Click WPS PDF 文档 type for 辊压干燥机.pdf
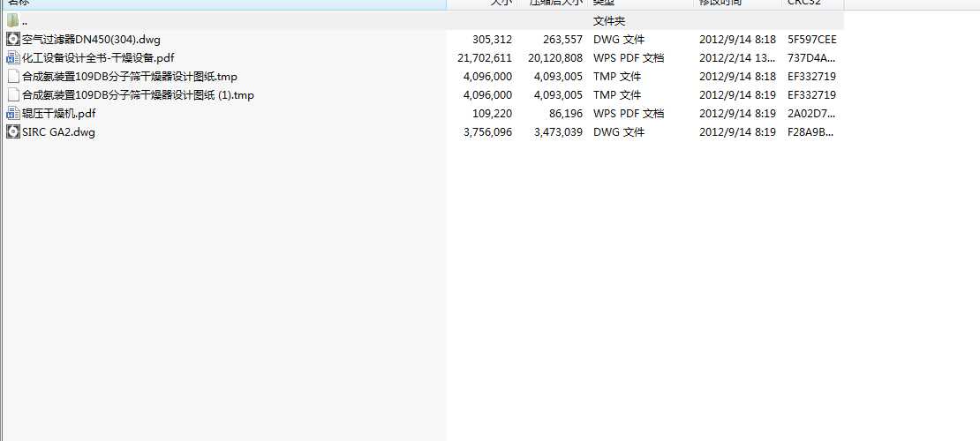 (x=628, y=114)
